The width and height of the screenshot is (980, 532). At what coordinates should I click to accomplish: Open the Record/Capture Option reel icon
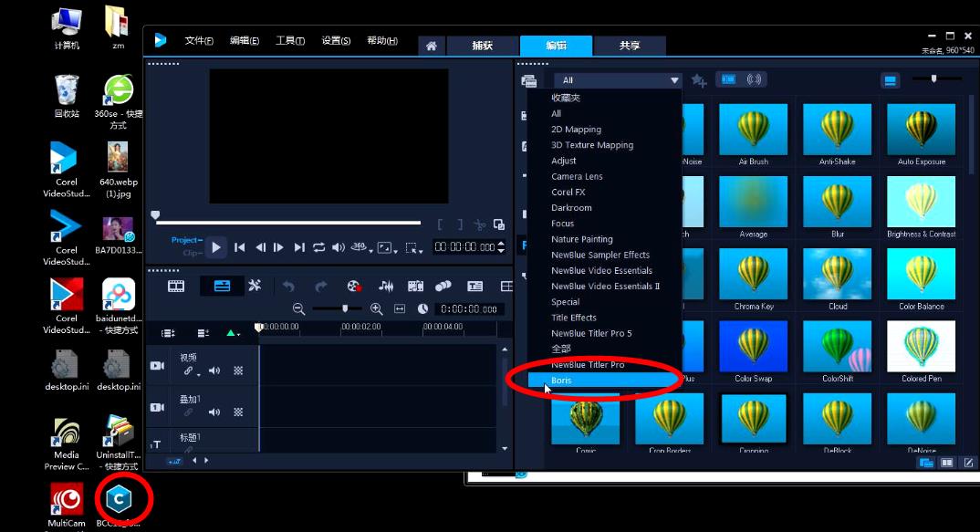(x=354, y=287)
